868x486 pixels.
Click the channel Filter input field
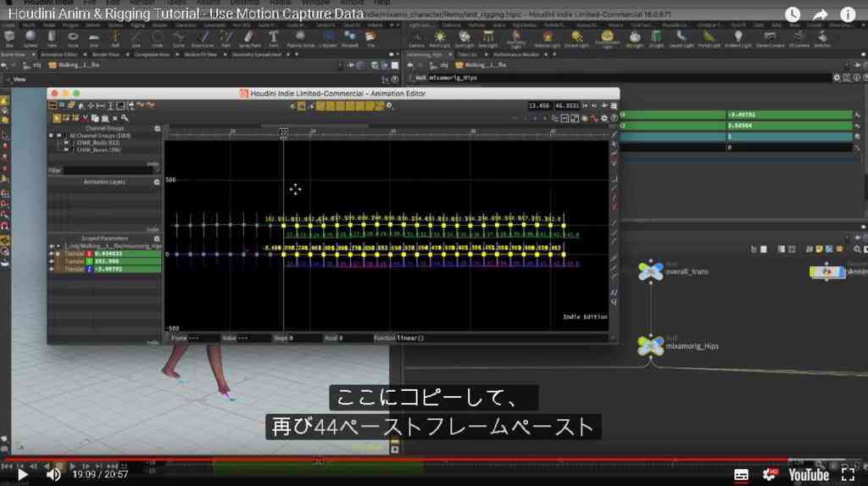[x=111, y=170]
